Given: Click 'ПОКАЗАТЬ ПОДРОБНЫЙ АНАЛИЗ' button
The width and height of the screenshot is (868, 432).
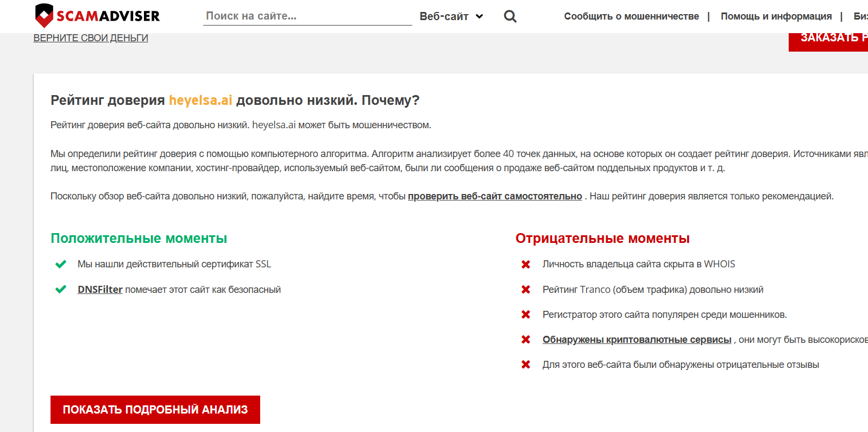Looking at the screenshot, I should click(155, 410).
